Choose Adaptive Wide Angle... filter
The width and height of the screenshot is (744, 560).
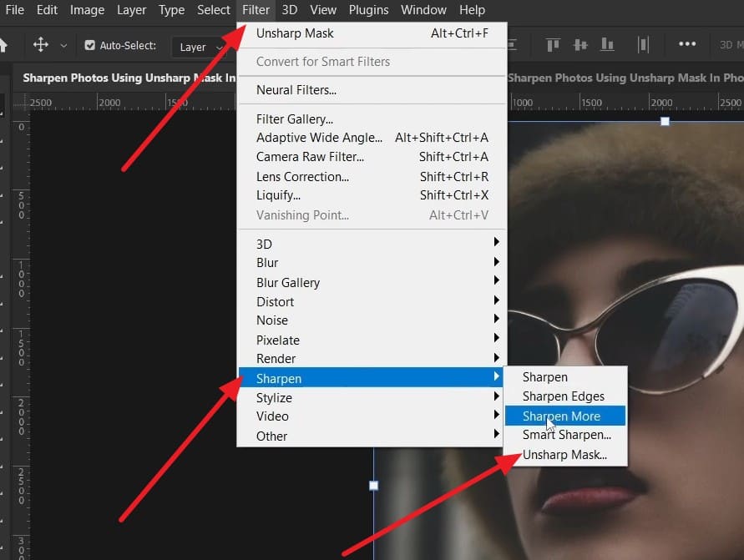[372, 138]
